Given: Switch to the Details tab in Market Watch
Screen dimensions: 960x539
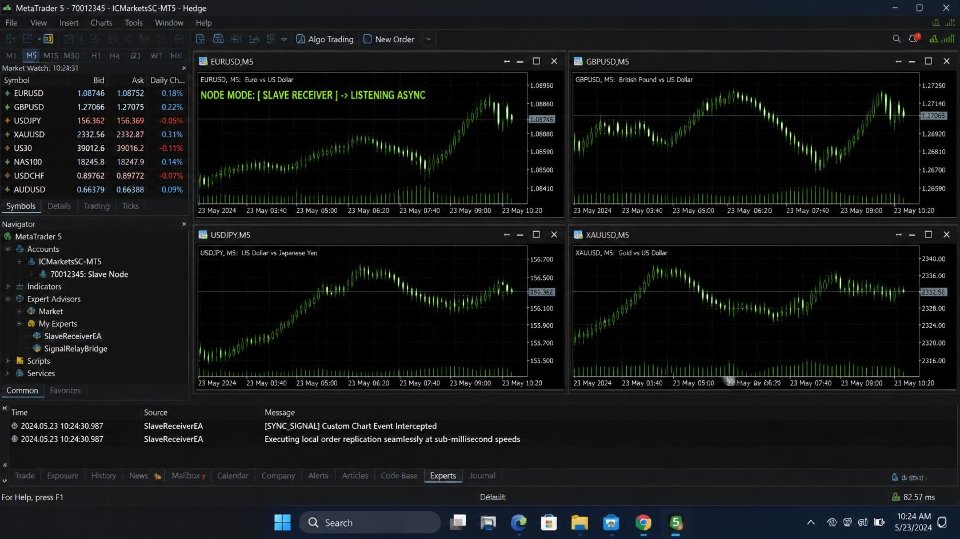Looking at the screenshot, I should pyautogui.click(x=59, y=206).
